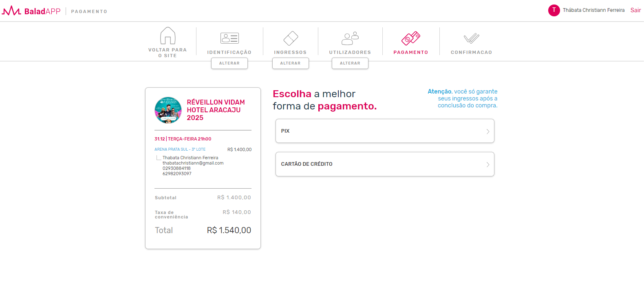The image size is (644, 285).
Task: Click the Ingressos ticket icon
Action: click(291, 38)
